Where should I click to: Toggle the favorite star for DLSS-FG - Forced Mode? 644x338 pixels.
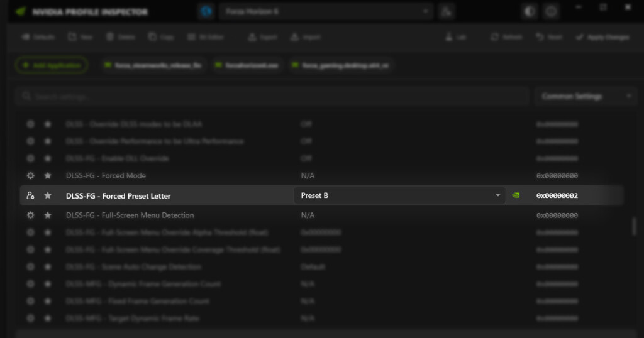(48, 175)
